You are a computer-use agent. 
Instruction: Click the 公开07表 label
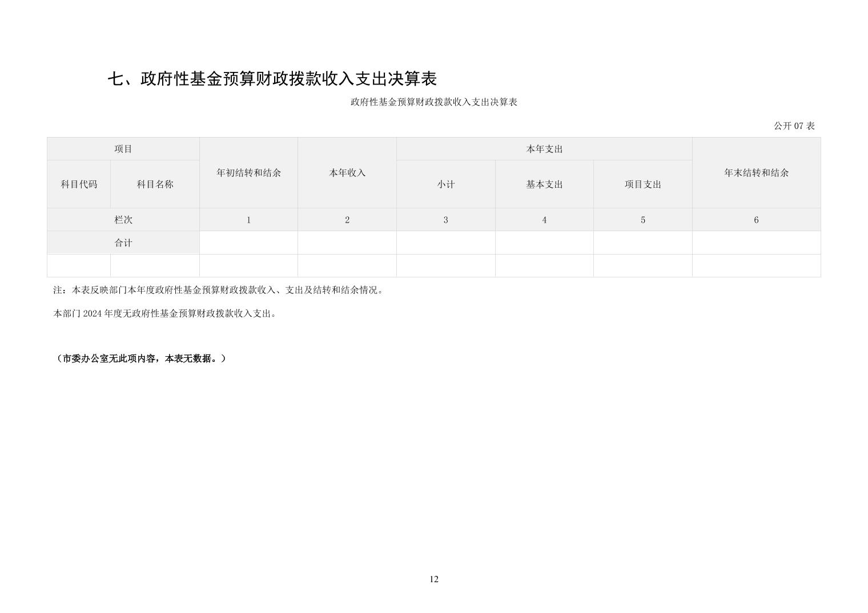click(x=794, y=126)
